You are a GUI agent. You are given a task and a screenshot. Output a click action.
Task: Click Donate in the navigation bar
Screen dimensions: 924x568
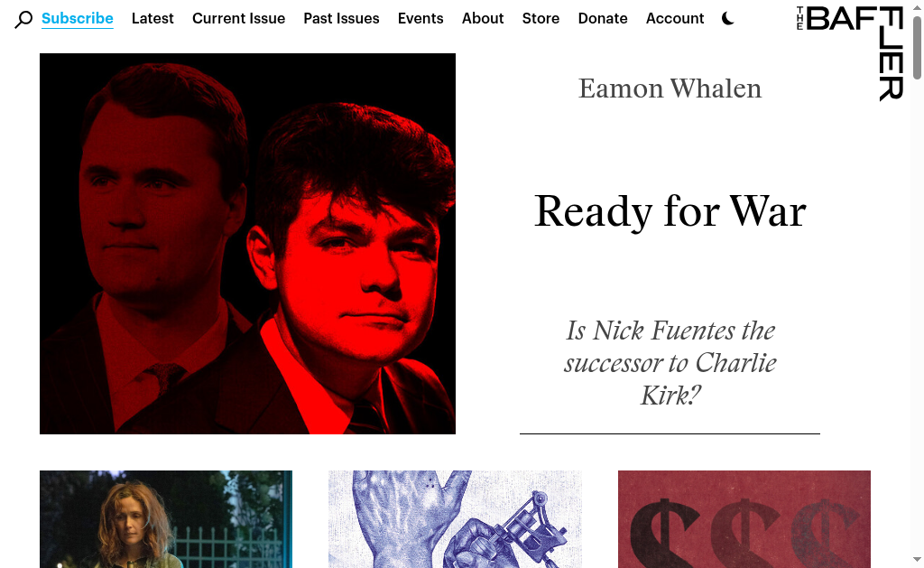point(602,18)
